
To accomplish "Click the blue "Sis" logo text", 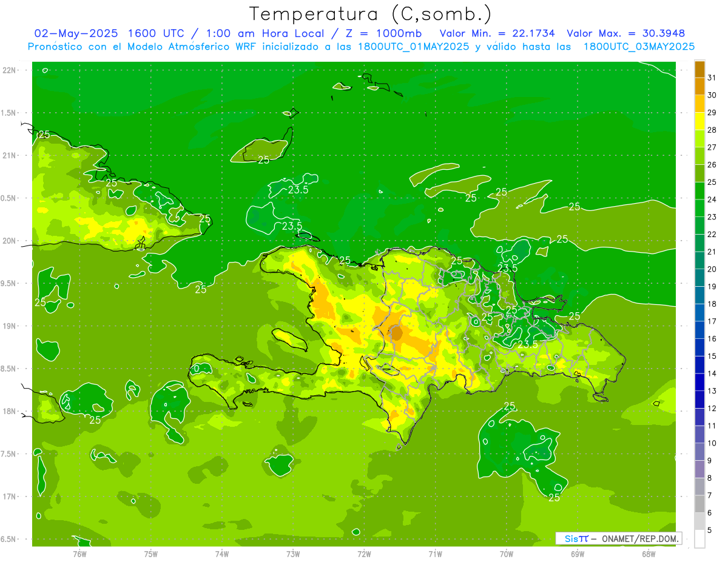I will click(x=571, y=538).
